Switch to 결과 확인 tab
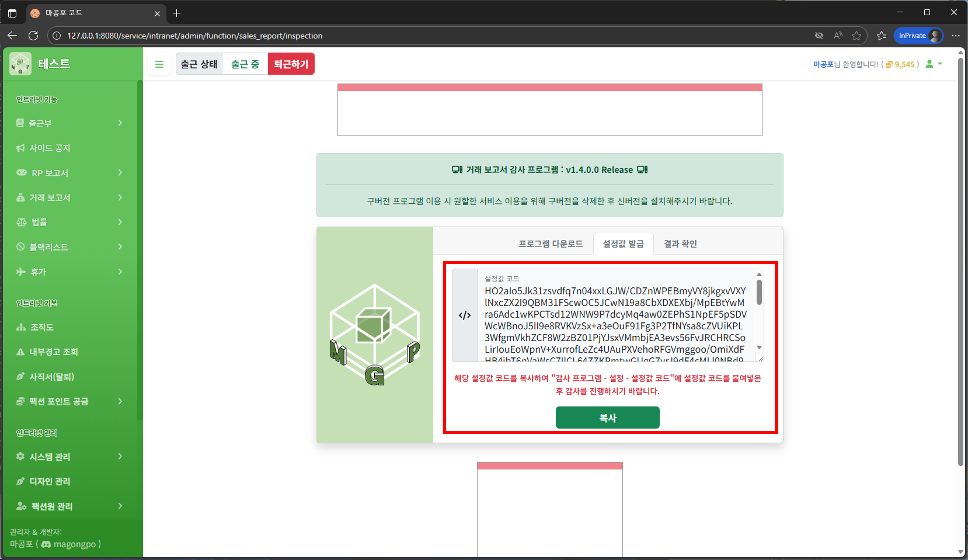This screenshot has height=560, width=968. [x=680, y=243]
